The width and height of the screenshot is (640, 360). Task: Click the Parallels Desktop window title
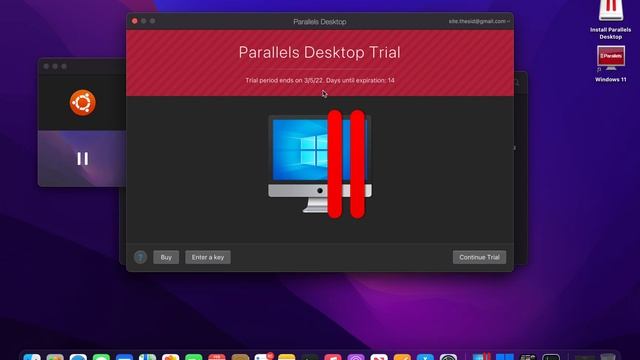320,22
